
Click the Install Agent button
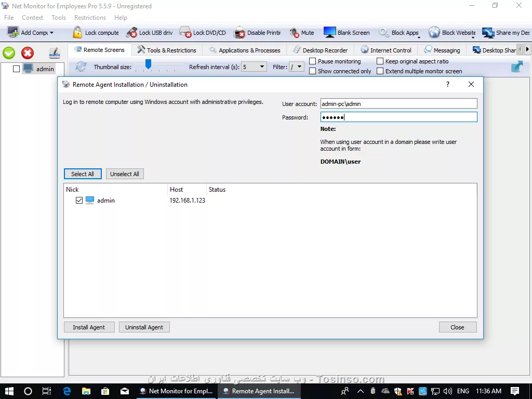[89, 327]
